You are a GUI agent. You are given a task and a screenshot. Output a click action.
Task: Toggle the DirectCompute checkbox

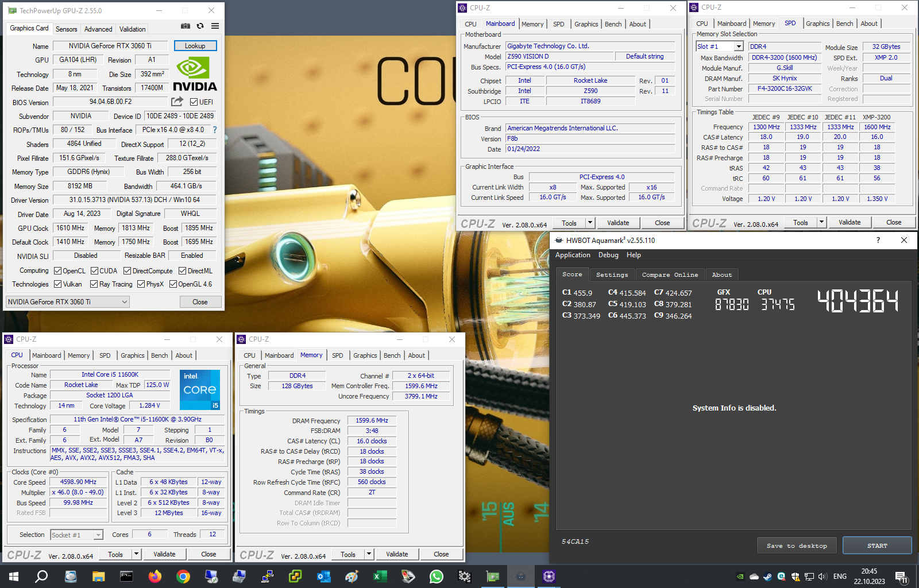(127, 271)
